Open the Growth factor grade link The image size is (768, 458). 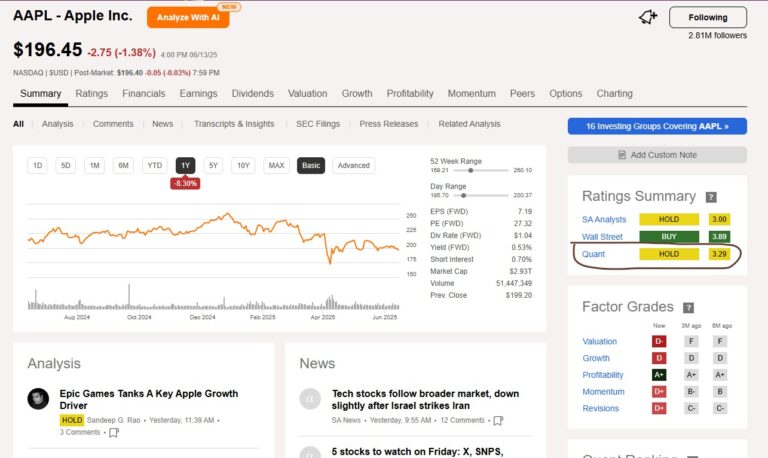tap(596, 358)
